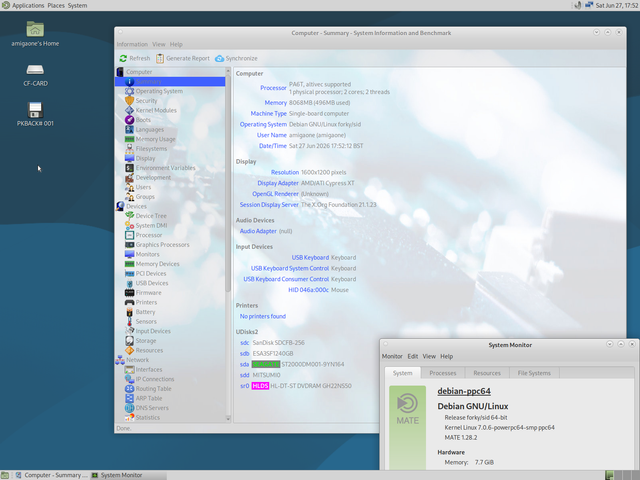Select the Summary info icon in sidebar
The height and width of the screenshot is (480, 640).
(129, 82)
